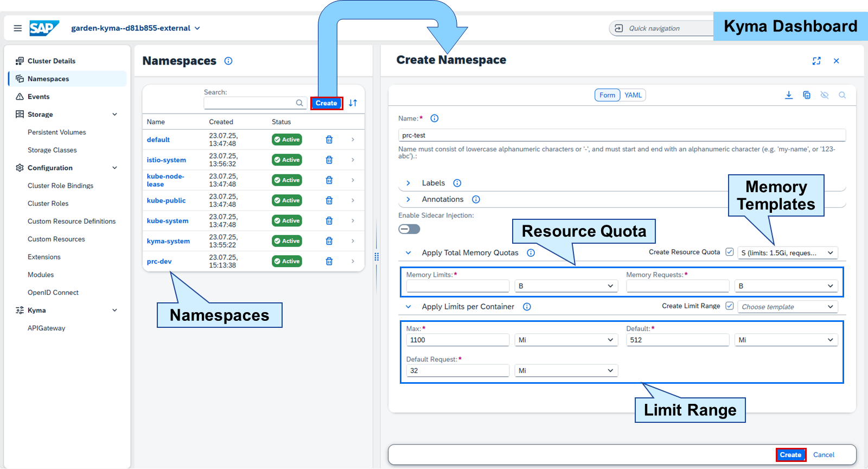Confirm with the bottom Create button
868x469 pixels.
click(x=791, y=455)
